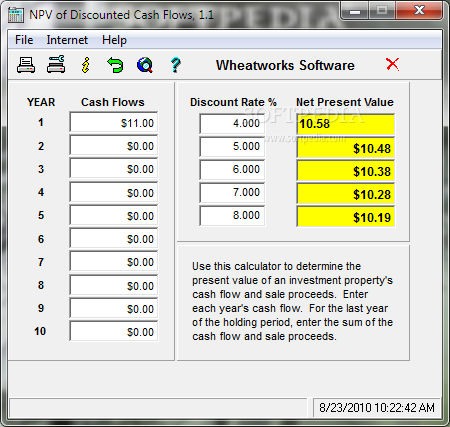The image size is (450, 427).
Task: Click the 6.000 discount rate field
Action: pos(232,170)
